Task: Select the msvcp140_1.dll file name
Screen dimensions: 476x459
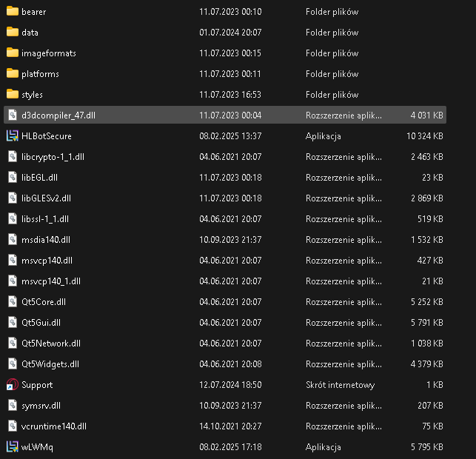Action: (51, 281)
